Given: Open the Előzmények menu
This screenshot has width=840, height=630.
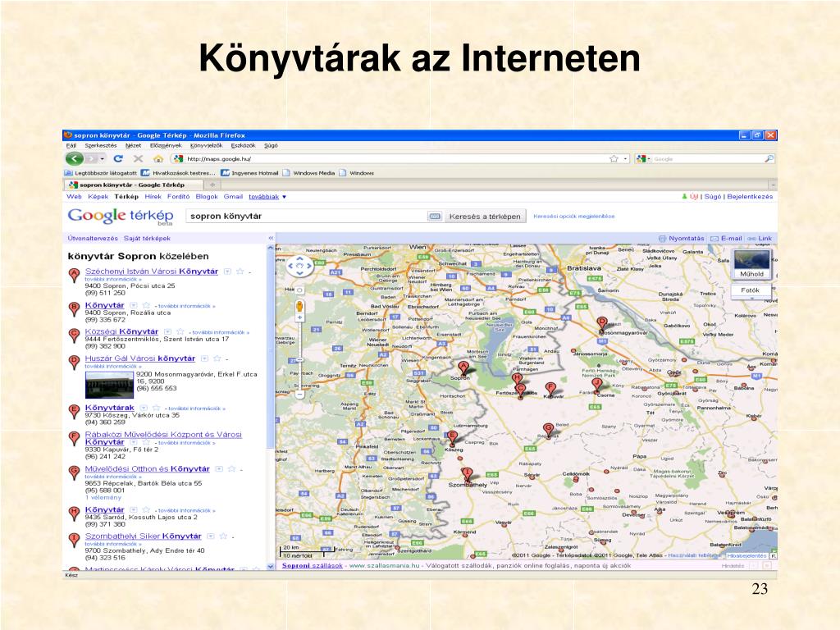Looking at the screenshot, I should tap(166, 146).
